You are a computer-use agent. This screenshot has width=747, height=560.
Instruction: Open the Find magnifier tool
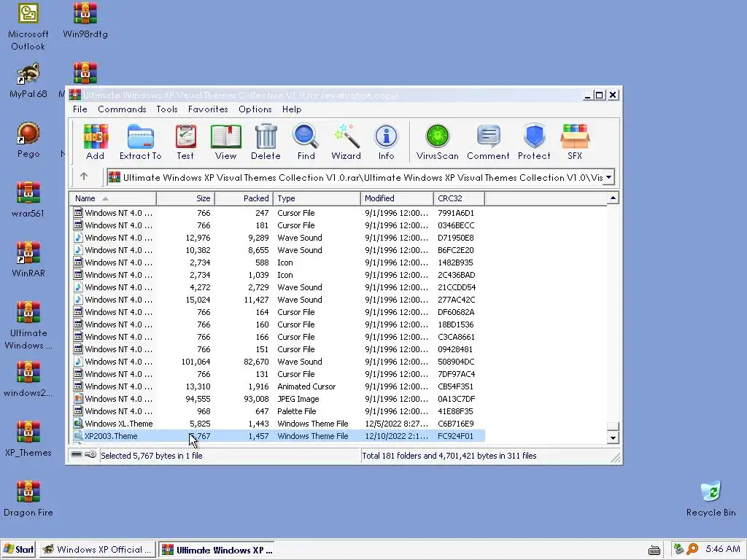[306, 142]
